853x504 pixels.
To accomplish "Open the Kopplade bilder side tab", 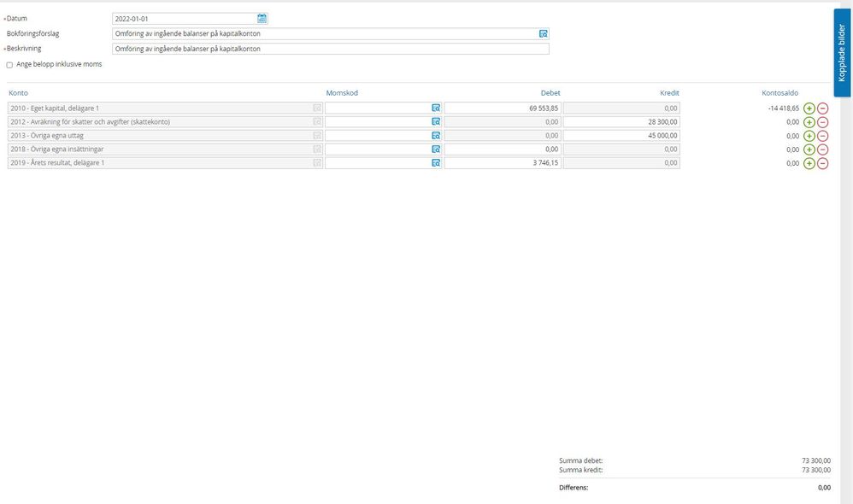I will (842, 53).
